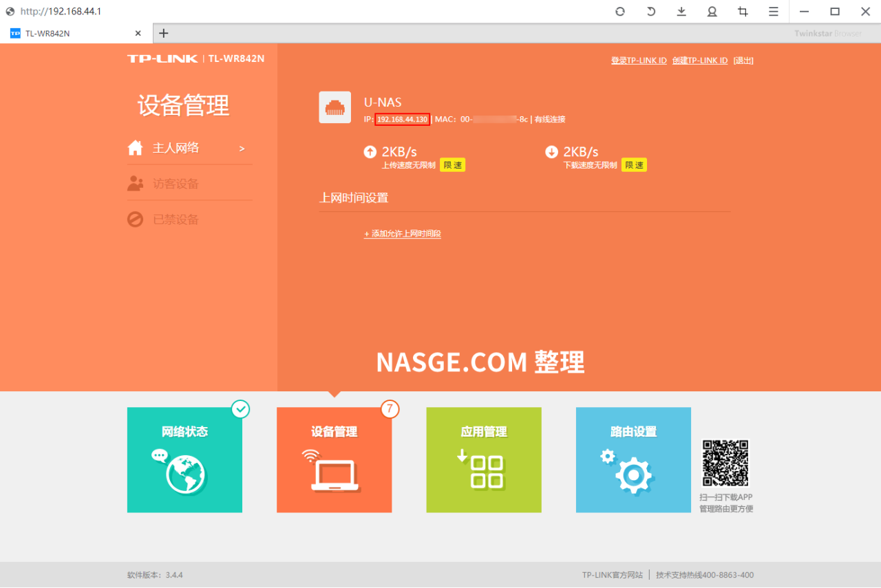Click the 上网时间设置 heading
The image size is (881, 588).
[x=354, y=198]
